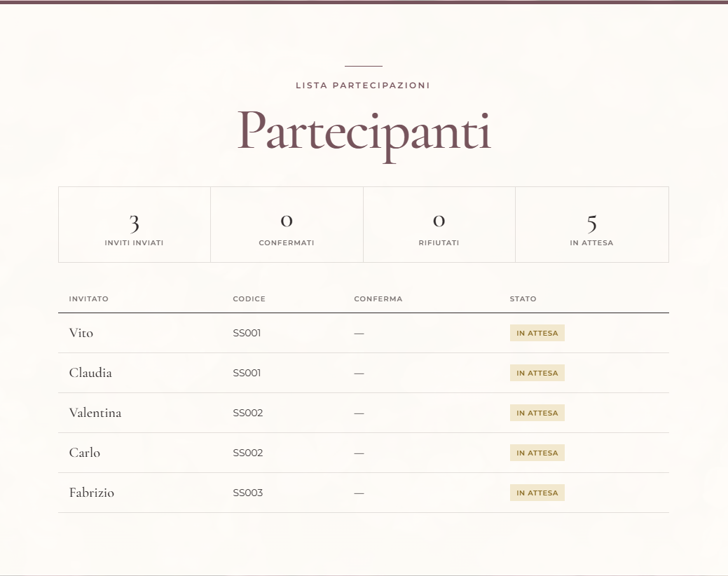
Task: Click the 'IN ATTESA' badge for Valentina
Action: click(x=537, y=413)
